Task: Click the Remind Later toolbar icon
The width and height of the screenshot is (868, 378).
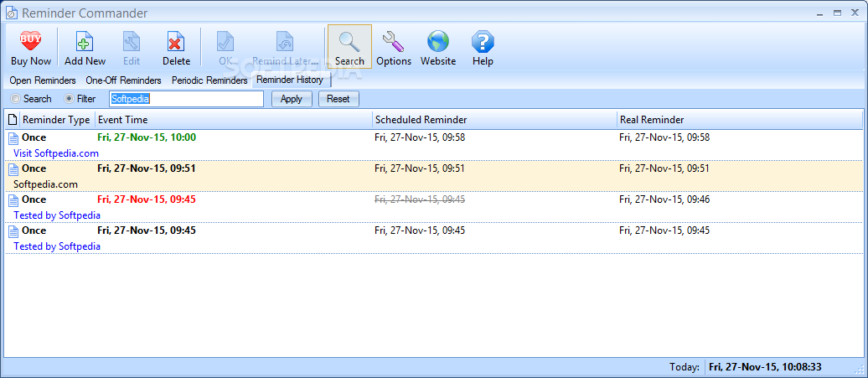Action: coord(285,42)
